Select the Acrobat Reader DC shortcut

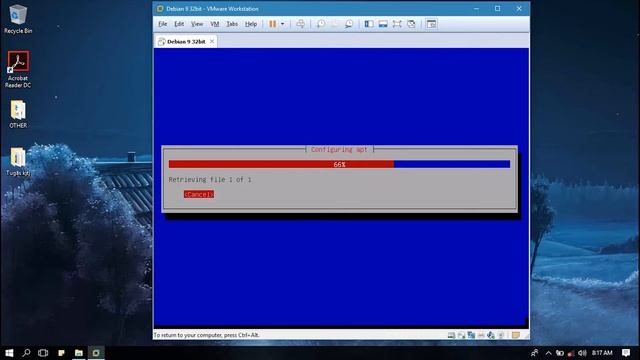point(18,69)
